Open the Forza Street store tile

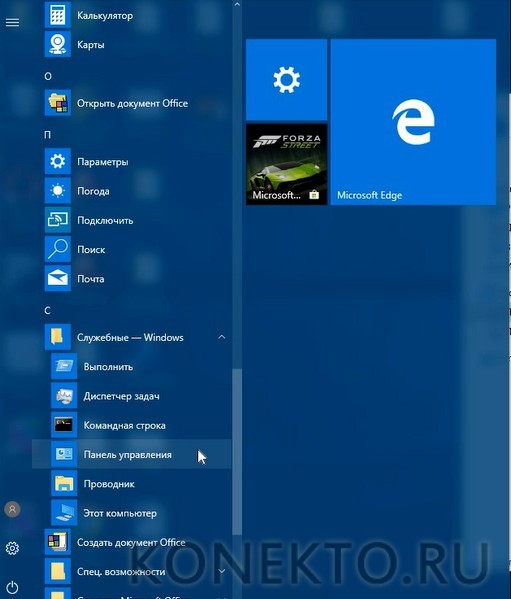point(286,164)
